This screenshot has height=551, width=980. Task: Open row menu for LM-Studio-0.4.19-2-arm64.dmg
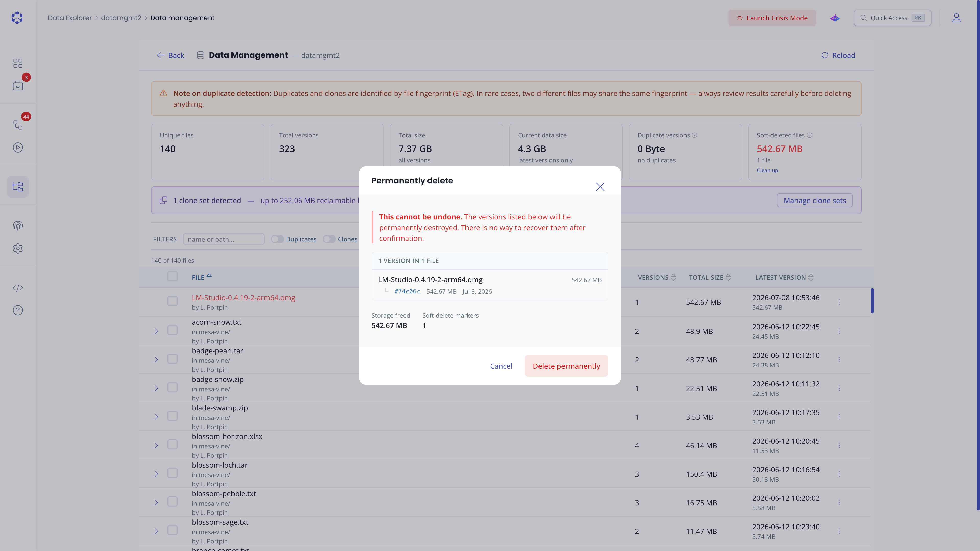coord(839,302)
